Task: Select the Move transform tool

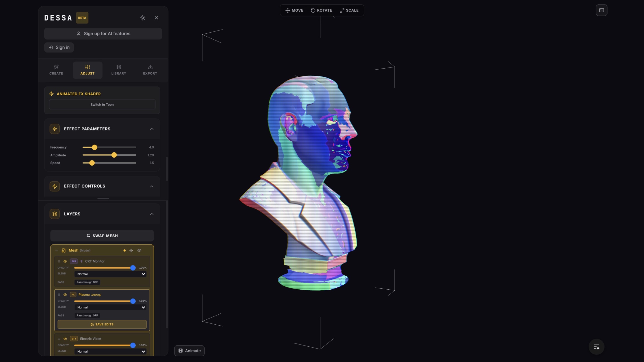Action: click(294, 10)
